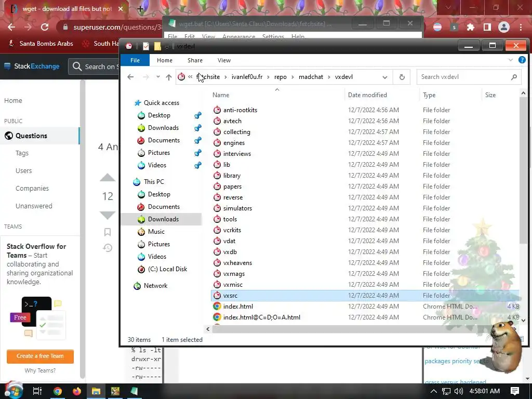Select Network in navigation pane
Image resolution: width=532 pixels, height=399 pixels.
(155, 286)
